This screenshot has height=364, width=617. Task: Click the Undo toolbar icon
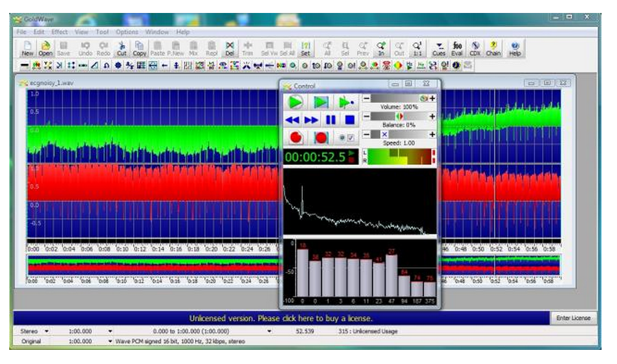[85, 49]
